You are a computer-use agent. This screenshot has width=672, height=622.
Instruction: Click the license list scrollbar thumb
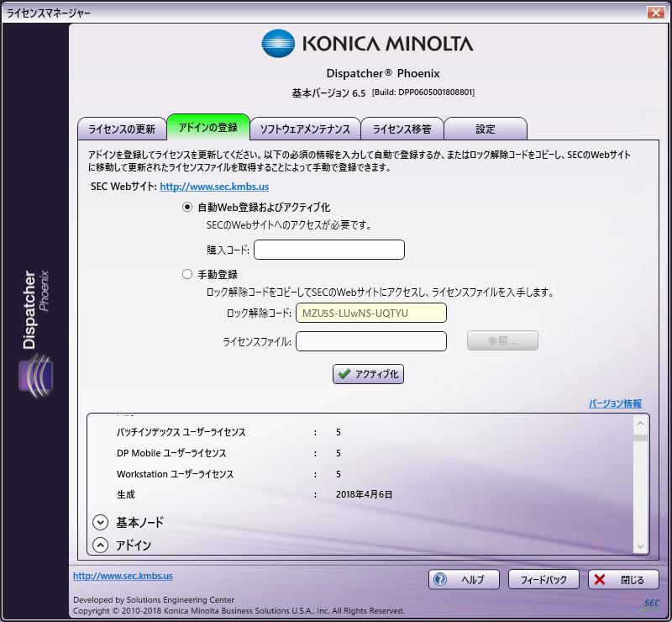[x=641, y=438]
